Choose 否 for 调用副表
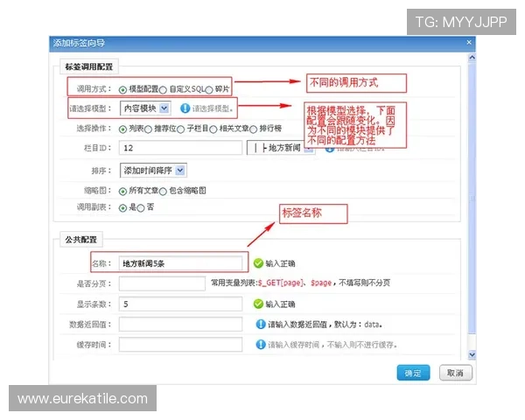 pos(141,208)
